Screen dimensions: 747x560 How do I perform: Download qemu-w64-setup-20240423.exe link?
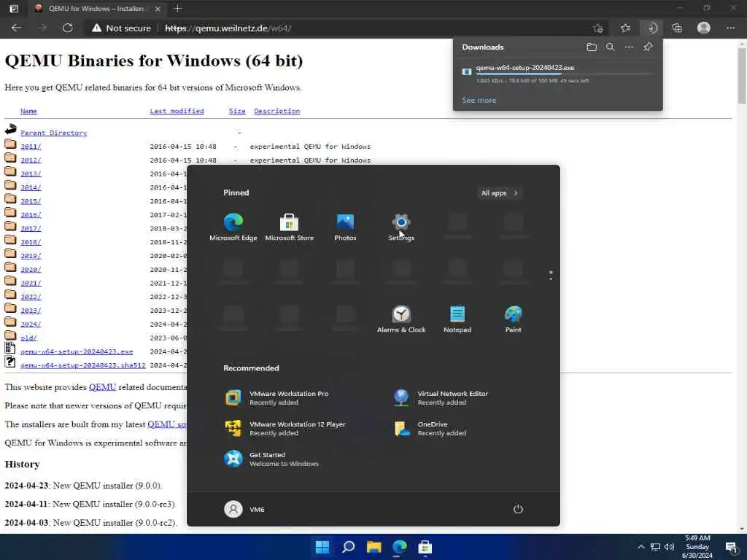point(77,351)
